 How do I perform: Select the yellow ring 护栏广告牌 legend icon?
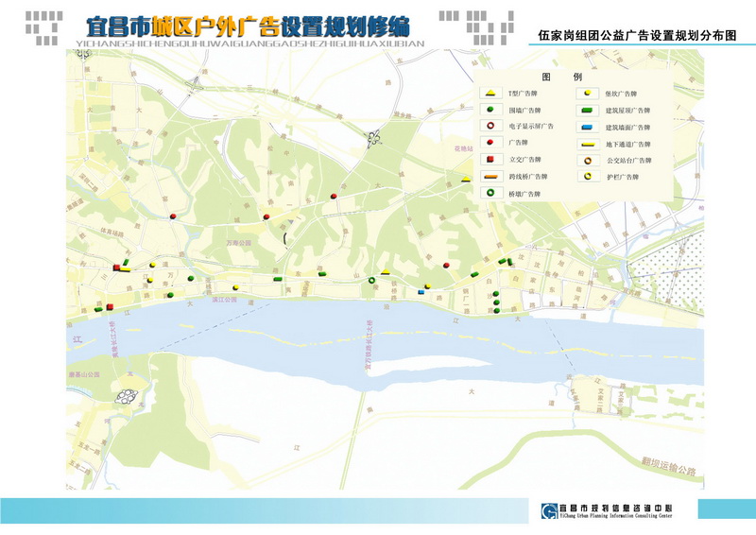coord(586,176)
